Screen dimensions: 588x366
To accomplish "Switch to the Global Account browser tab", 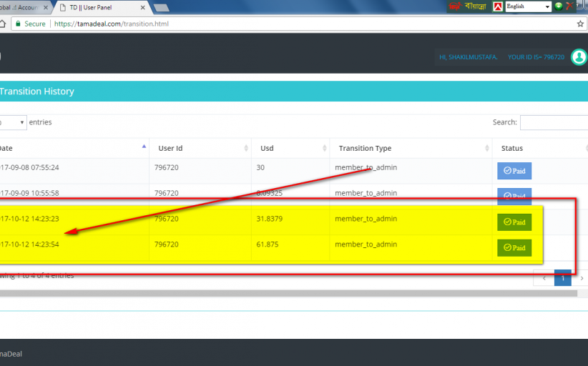I will click(21, 8).
